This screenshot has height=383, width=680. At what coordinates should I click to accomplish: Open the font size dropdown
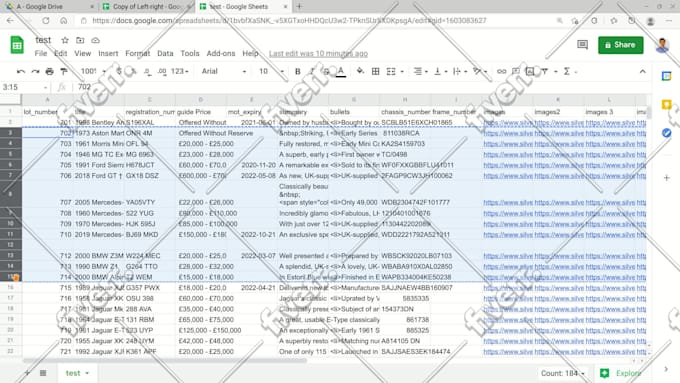tap(271, 72)
